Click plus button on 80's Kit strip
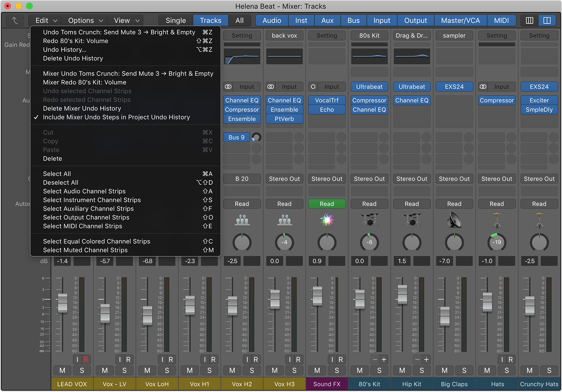This screenshot has height=392, width=562. pyautogui.click(x=384, y=360)
